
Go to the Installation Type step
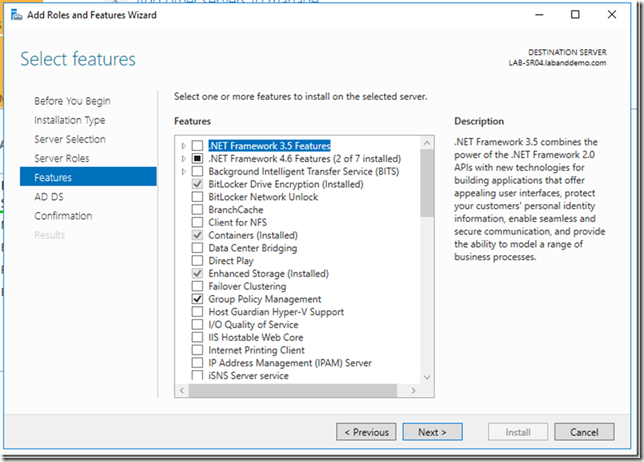click(70, 120)
